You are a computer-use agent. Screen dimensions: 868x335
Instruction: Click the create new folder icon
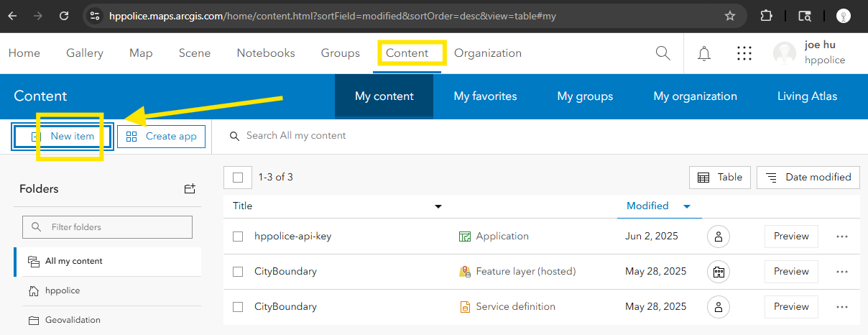click(190, 189)
